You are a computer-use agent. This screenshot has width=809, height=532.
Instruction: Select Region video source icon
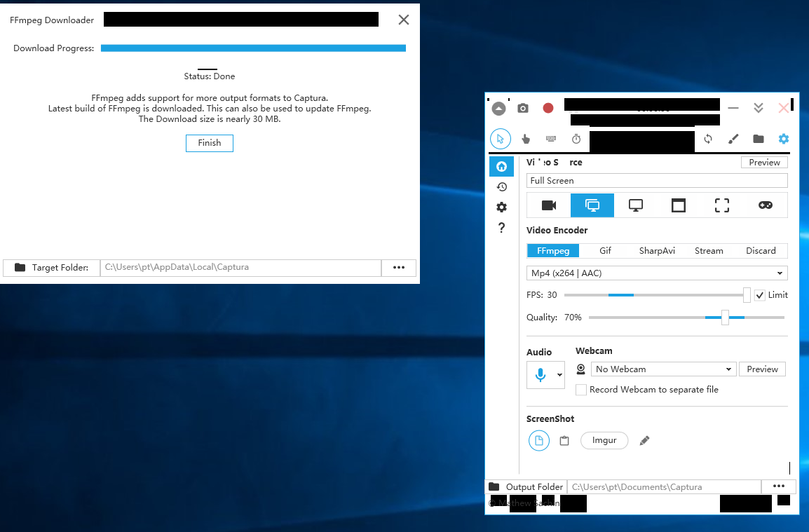[722, 205]
